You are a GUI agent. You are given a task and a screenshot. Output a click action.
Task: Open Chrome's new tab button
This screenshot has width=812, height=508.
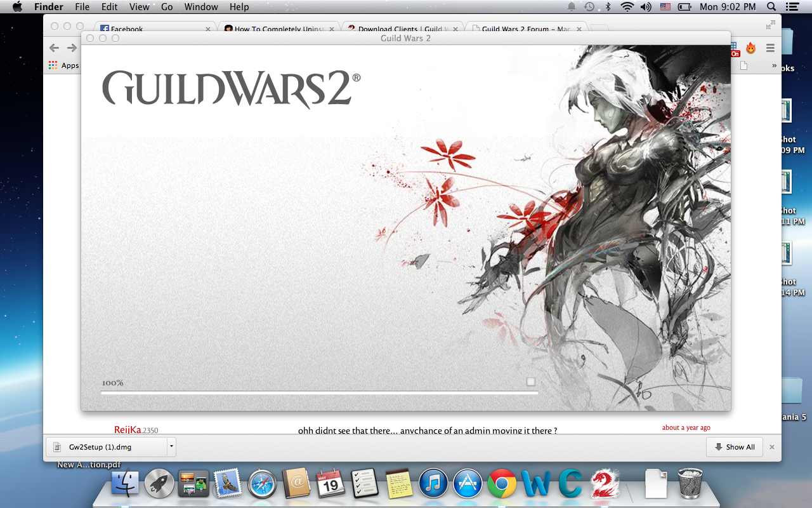pos(599,28)
